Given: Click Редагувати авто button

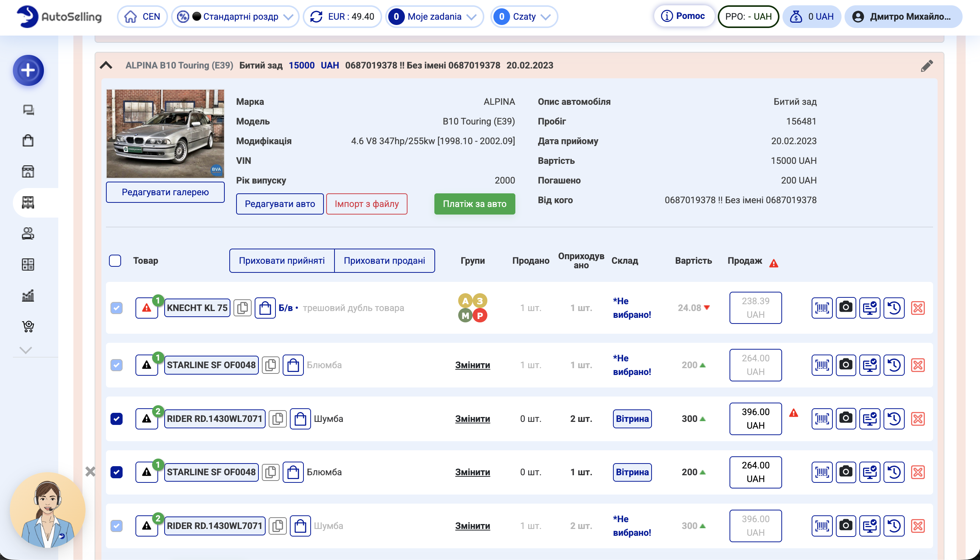Looking at the screenshot, I should [x=280, y=204].
